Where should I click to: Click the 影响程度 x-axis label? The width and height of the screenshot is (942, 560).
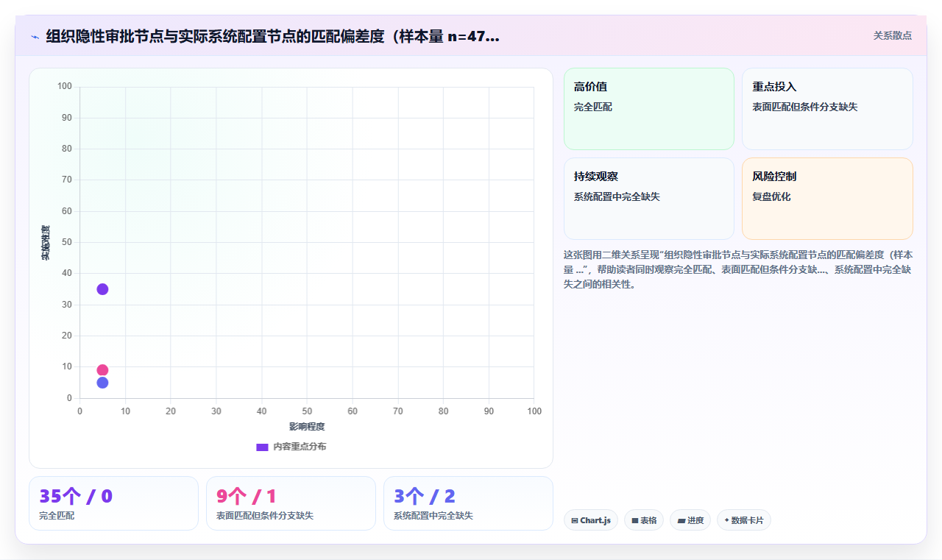point(307,427)
